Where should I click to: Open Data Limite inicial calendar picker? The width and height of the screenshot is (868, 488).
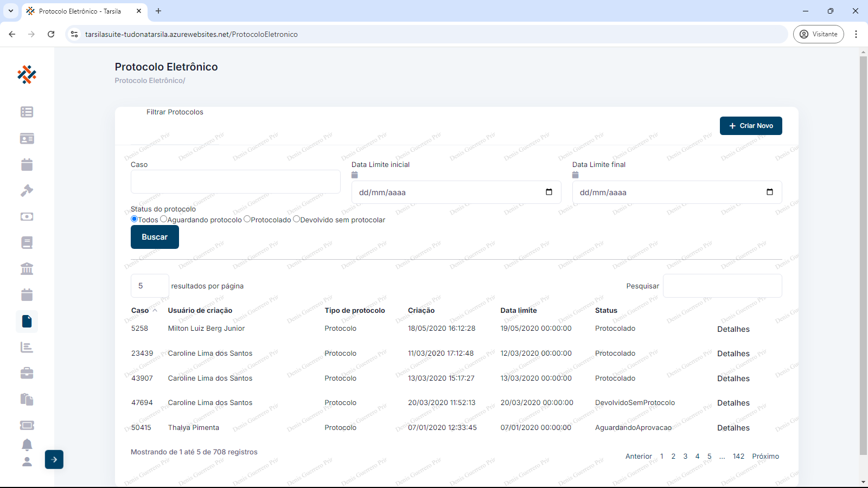pyautogui.click(x=548, y=192)
